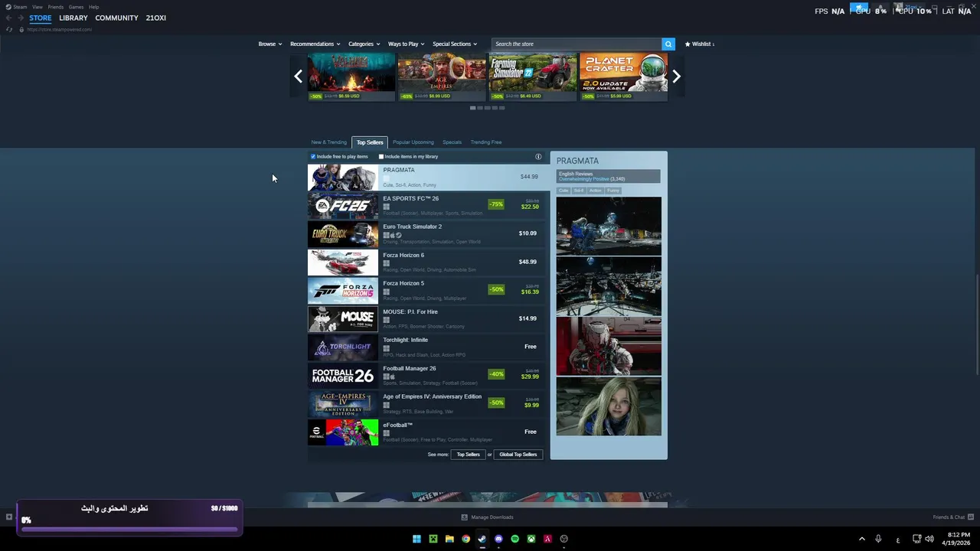980x551 pixels.
Task: Open the PRAGMATA row in Top Sellers
Action: (x=428, y=178)
